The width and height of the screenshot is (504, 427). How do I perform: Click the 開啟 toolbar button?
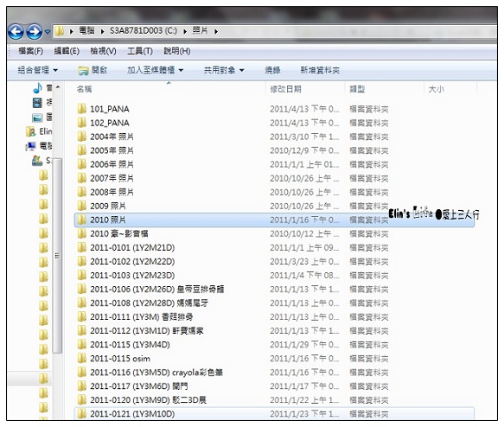(x=93, y=70)
